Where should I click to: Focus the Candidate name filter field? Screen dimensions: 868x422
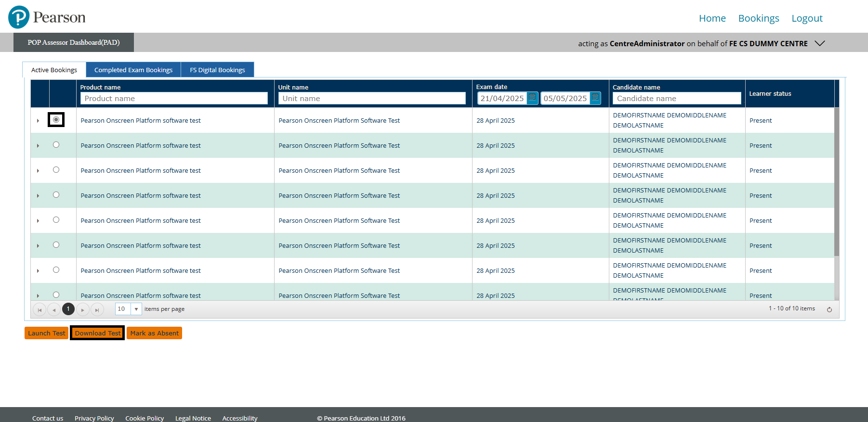coord(676,98)
